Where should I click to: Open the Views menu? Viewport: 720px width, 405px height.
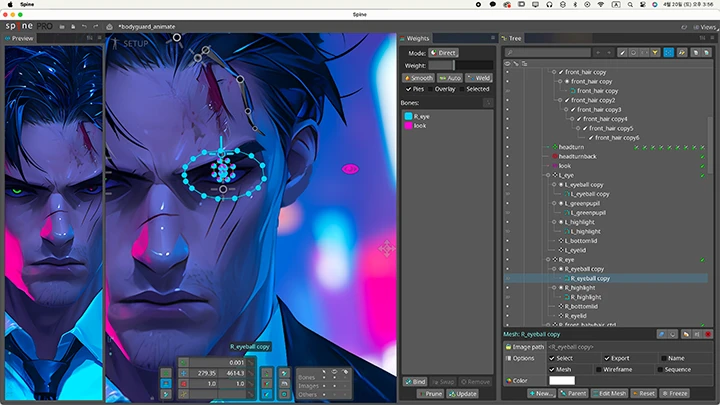pos(704,27)
